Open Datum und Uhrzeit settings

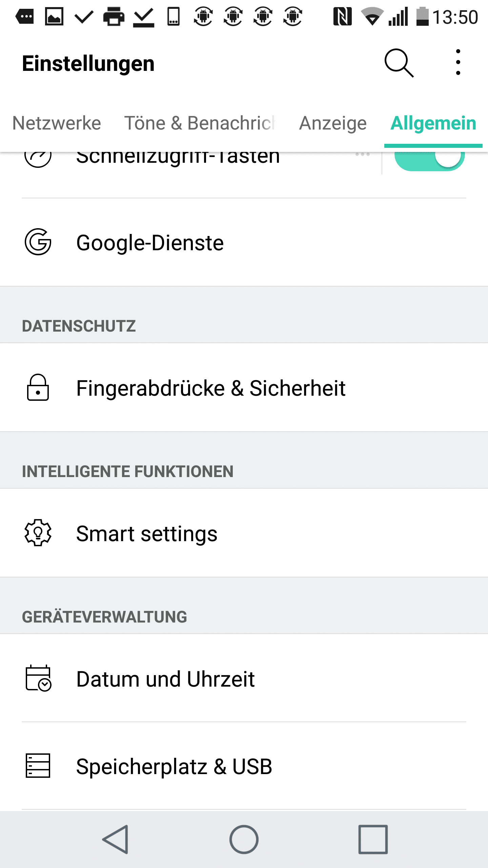pos(165,679)
